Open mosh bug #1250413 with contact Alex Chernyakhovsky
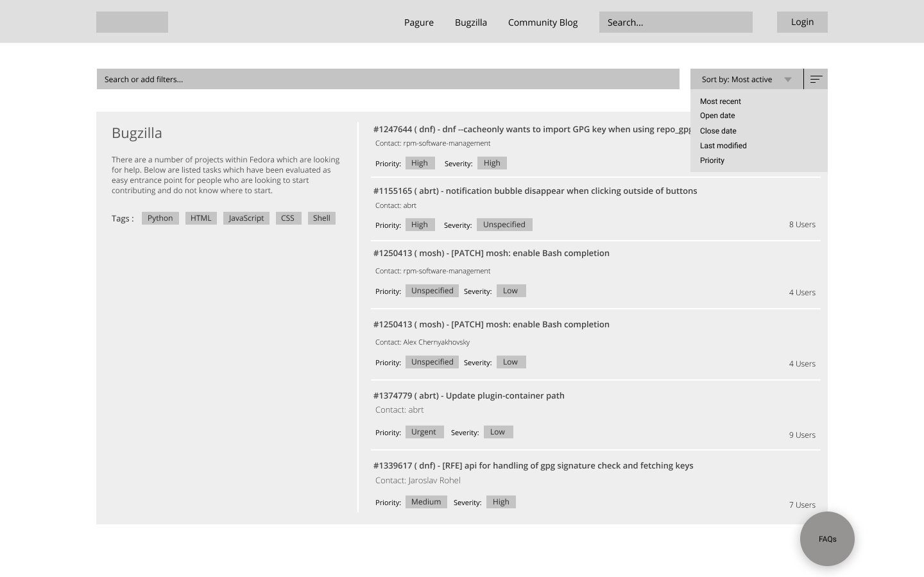The height and width of the screenshot is (577, 924). (x=492, y=324)
